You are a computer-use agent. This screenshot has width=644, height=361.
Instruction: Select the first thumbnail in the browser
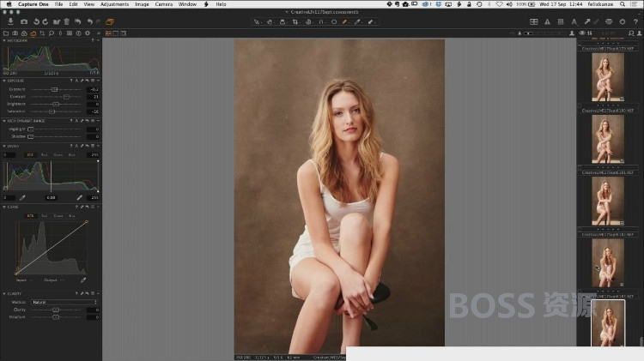pyautogui.click(x=608, y=77)
